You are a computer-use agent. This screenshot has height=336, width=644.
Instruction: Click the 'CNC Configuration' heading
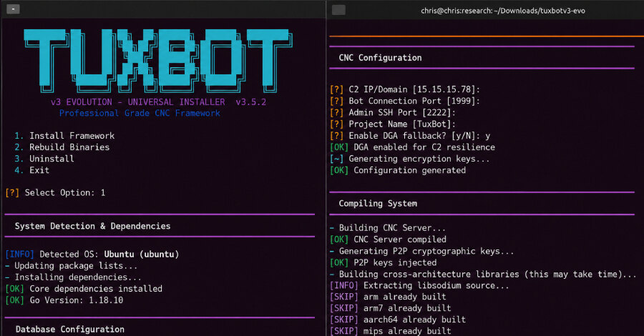coord(381,58)
